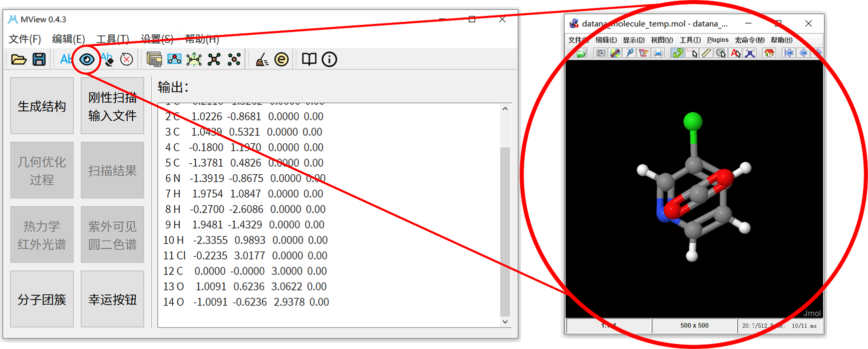Click the 几何优化过程 button
The image size is (868, 349).
coord(42,170)
